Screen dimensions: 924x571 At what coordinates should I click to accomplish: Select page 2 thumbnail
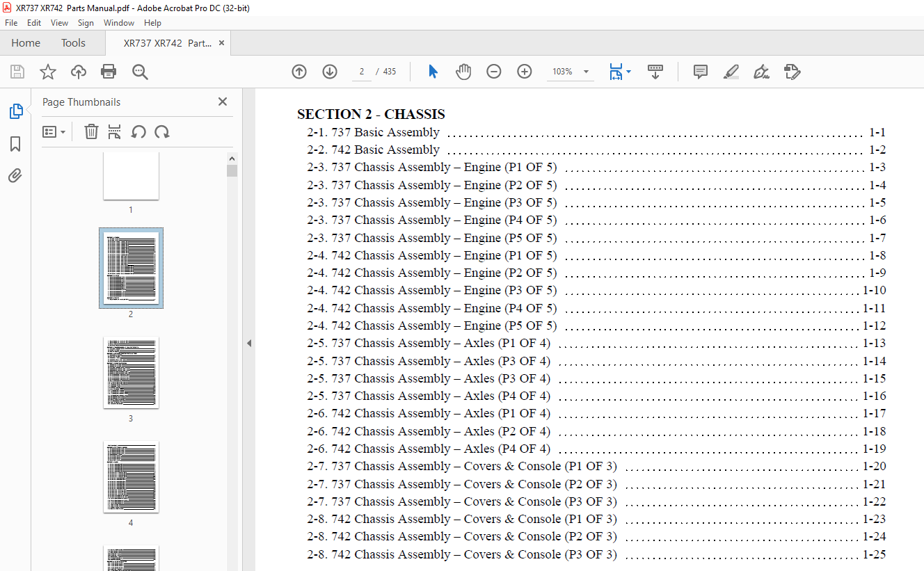pyautogui.click(x=131, y=268)
